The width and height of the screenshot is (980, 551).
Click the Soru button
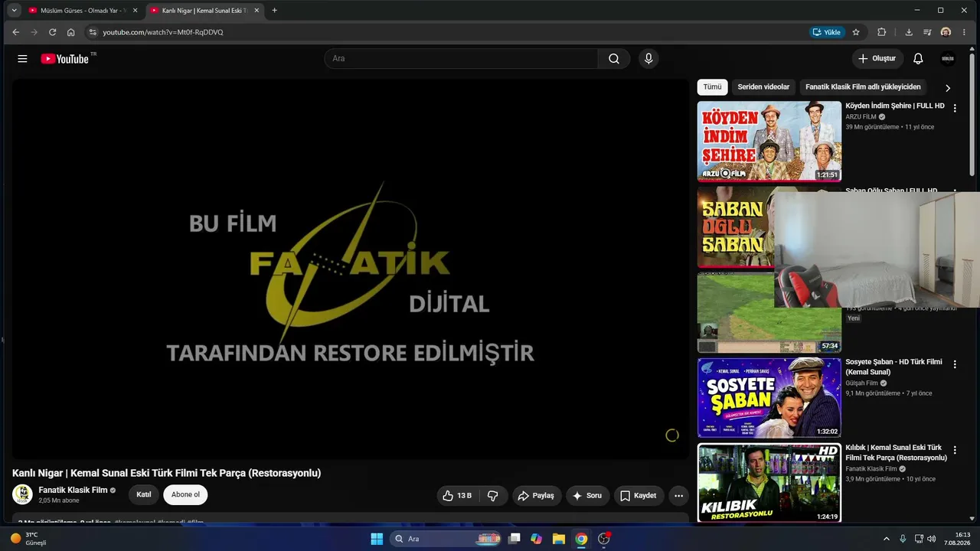pos(587,496)
